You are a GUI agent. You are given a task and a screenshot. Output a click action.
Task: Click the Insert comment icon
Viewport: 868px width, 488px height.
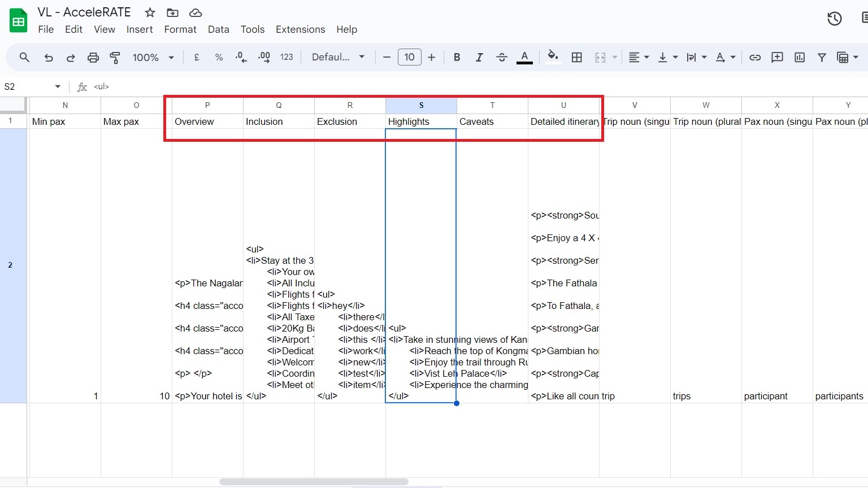[777, 58]
